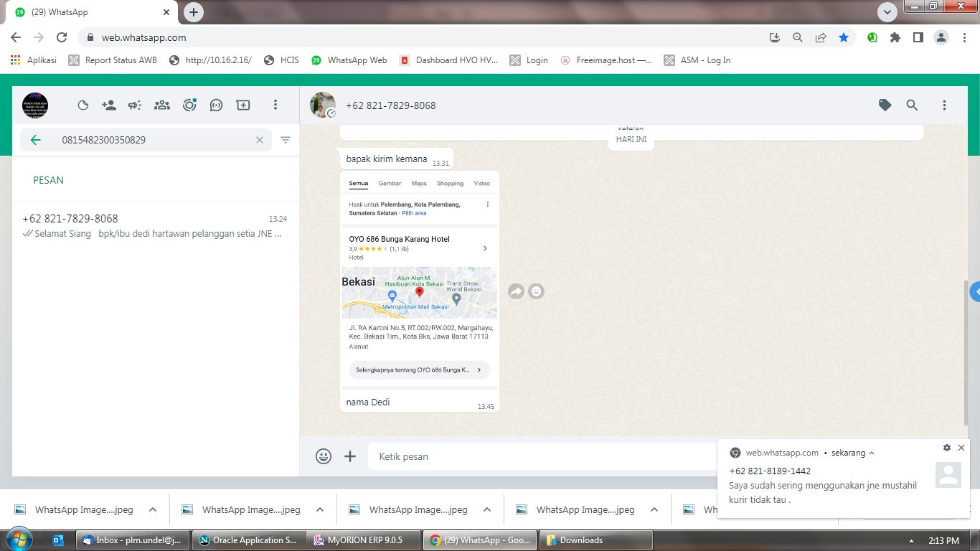The width and height of the screenshot is (980, 551).
Task: Open own profile picture in sidebar
Action: coord(35,105)
